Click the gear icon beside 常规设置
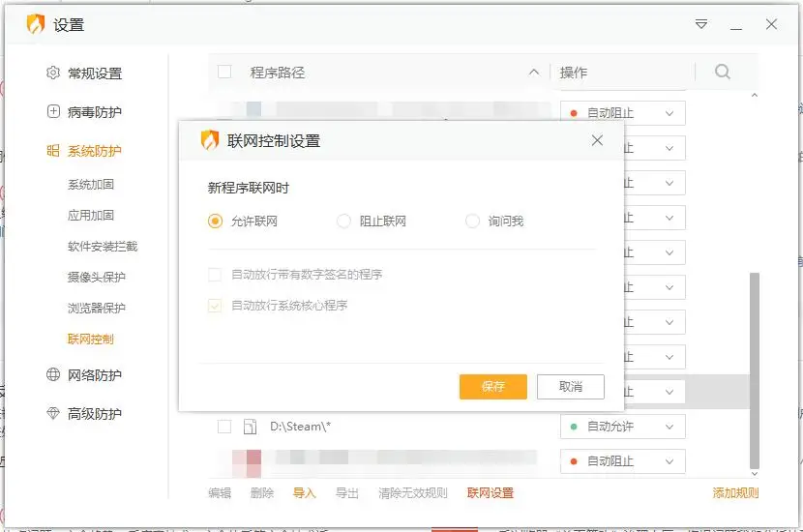 53,73
